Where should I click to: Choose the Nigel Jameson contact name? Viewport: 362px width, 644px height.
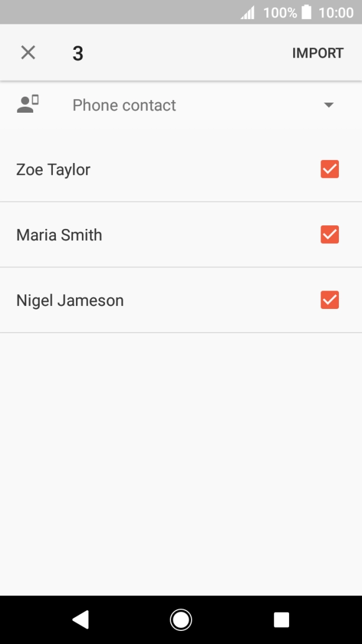tap(70, 301)
